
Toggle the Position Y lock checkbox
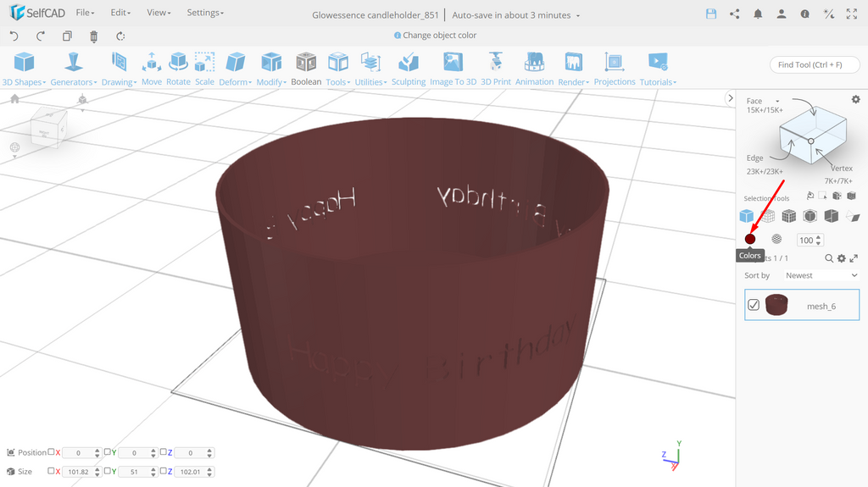point(108,451)
